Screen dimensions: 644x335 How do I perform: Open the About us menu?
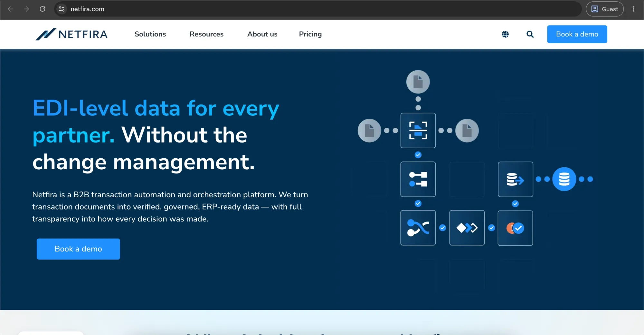262,34
